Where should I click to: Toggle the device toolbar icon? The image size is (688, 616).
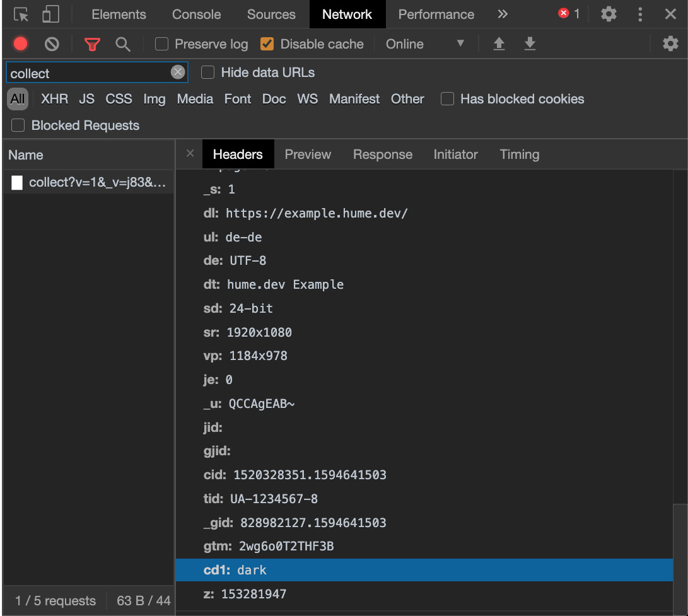click(50, 15)
